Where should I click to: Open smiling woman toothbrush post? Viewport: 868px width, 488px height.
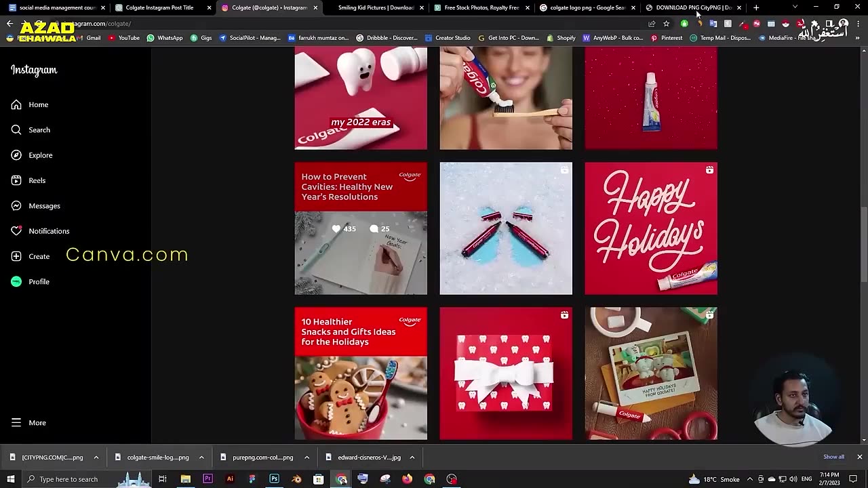point(506,98)
